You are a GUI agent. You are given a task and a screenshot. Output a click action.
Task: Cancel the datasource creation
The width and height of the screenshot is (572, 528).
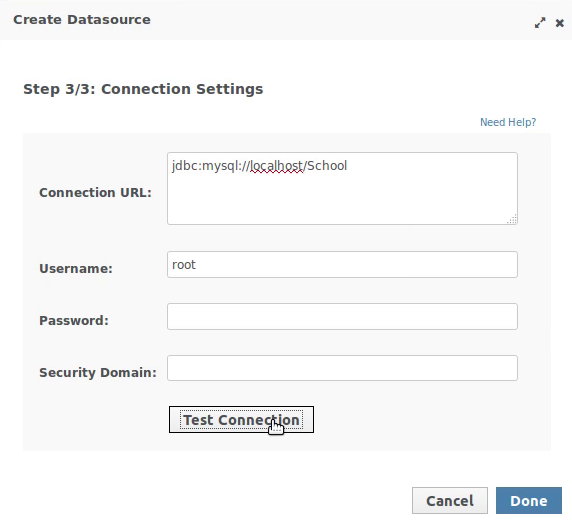[x=450, y=501]
